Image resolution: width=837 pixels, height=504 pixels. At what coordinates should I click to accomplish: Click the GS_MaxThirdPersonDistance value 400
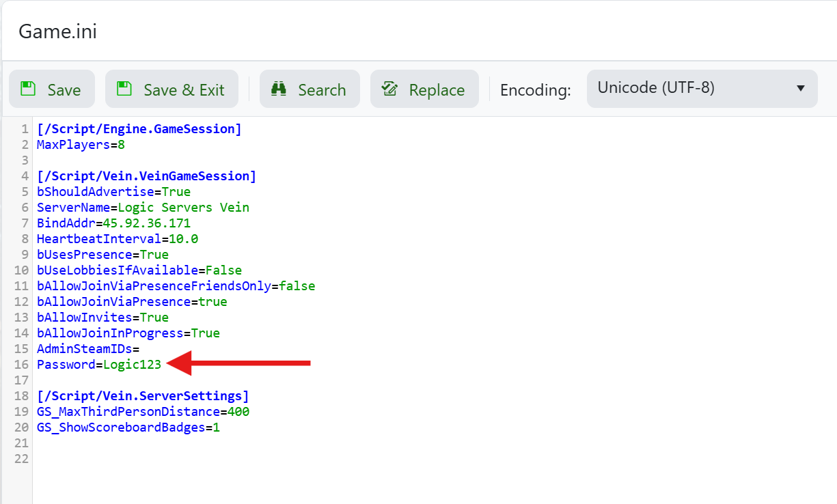coord(238,412)
